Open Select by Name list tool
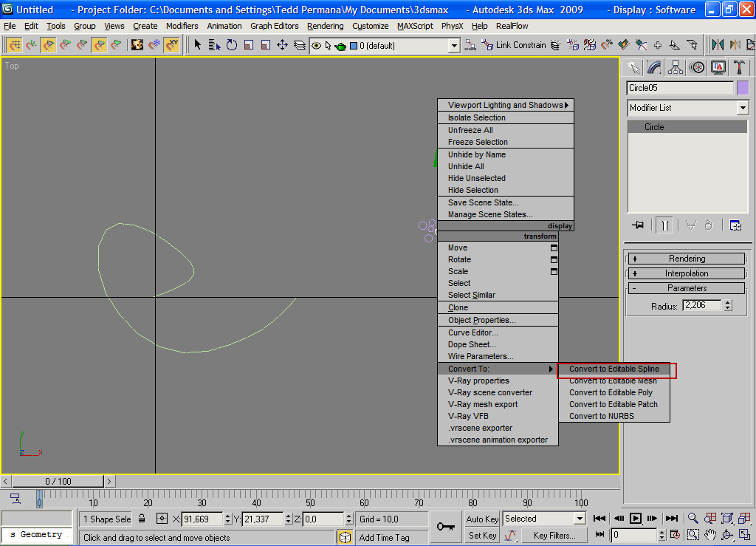The width and height of the screenshot is (756, 546). 214,45
